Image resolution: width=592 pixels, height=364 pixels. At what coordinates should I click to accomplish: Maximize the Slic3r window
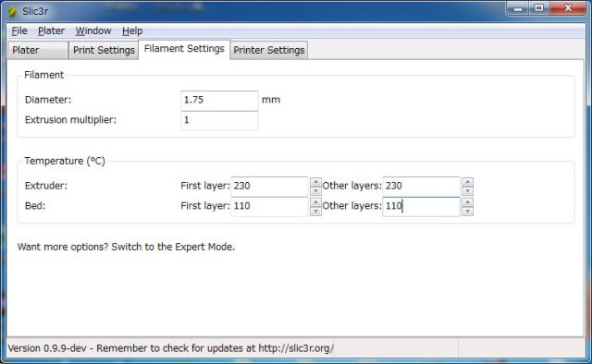tap(539, 8)
